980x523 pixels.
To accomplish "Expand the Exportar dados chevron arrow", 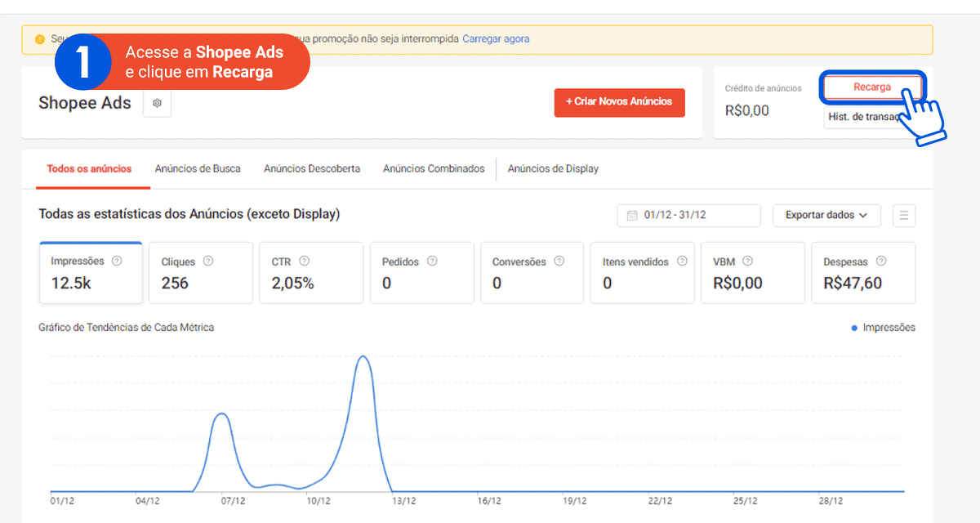I will tap(865, 216).
